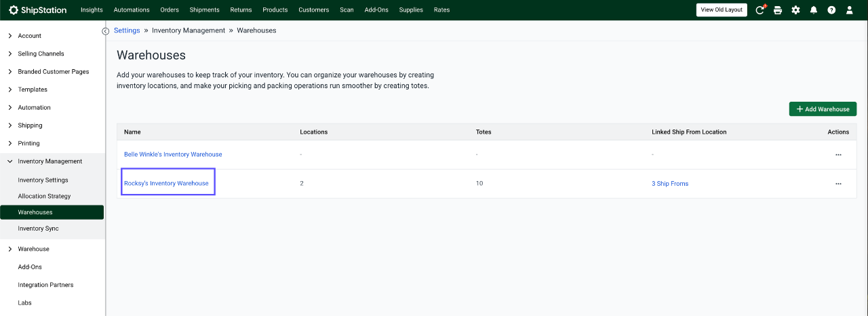The width and height of the screenshot is (868, 316).
Task: Open the help question mark icon
Action: click(x=831, y=10)
